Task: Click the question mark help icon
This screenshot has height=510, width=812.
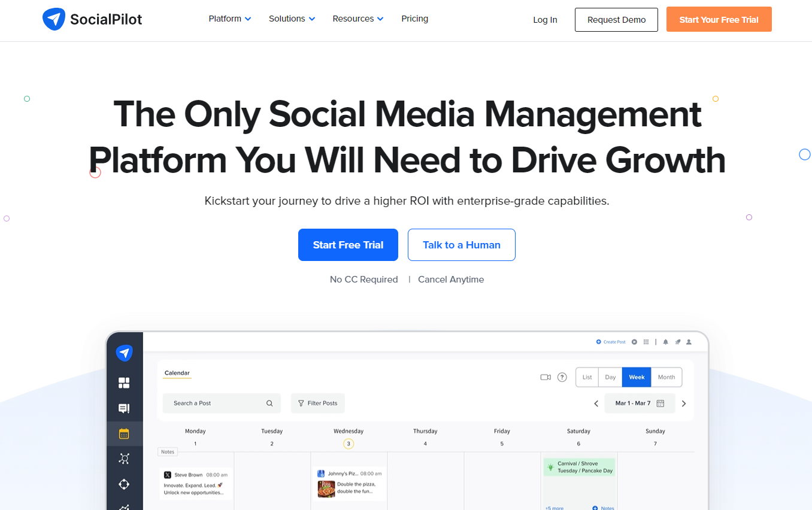Action: 562,377
